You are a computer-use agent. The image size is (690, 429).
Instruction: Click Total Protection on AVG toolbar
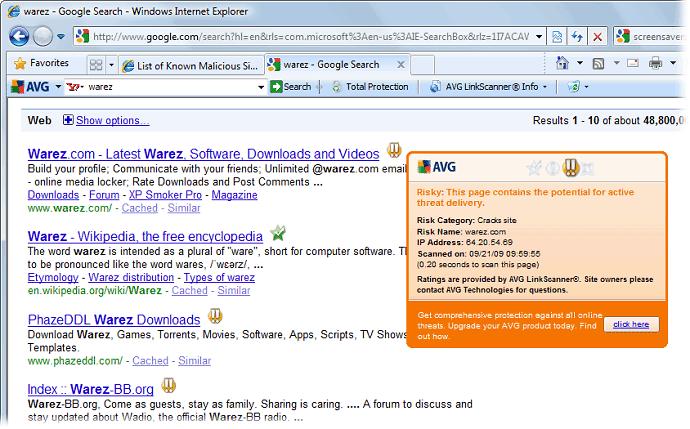(371, 87)
